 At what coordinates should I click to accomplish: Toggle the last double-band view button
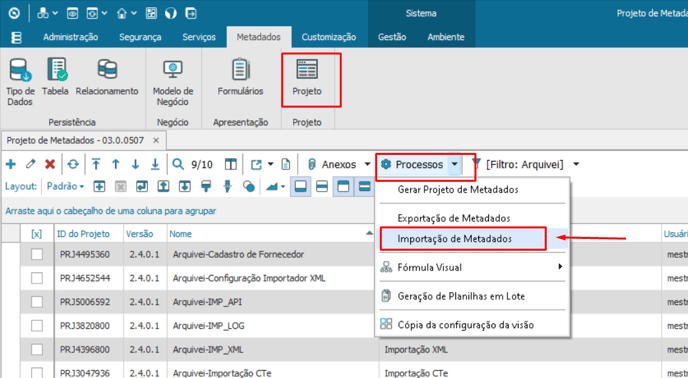point(364,187)
